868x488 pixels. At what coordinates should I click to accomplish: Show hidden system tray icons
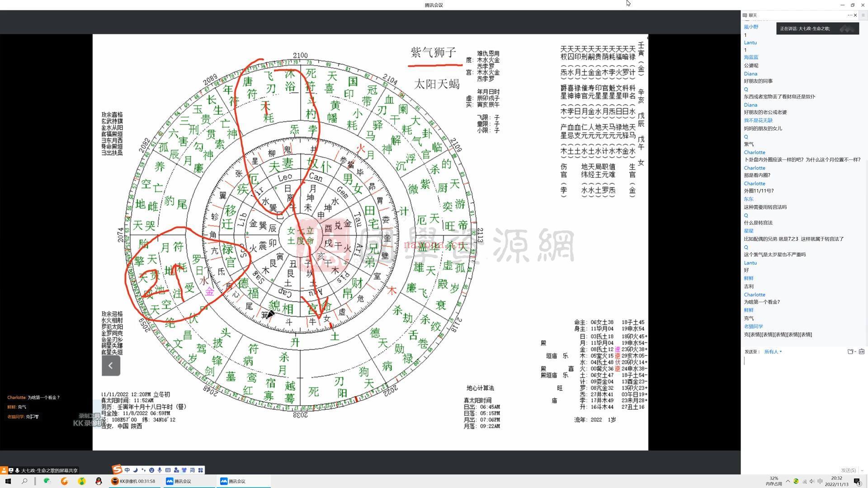coord(788,481)
